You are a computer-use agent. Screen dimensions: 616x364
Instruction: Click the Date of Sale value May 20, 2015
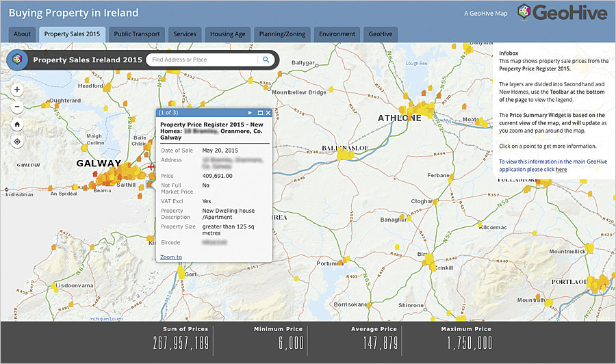pos(220,151)
